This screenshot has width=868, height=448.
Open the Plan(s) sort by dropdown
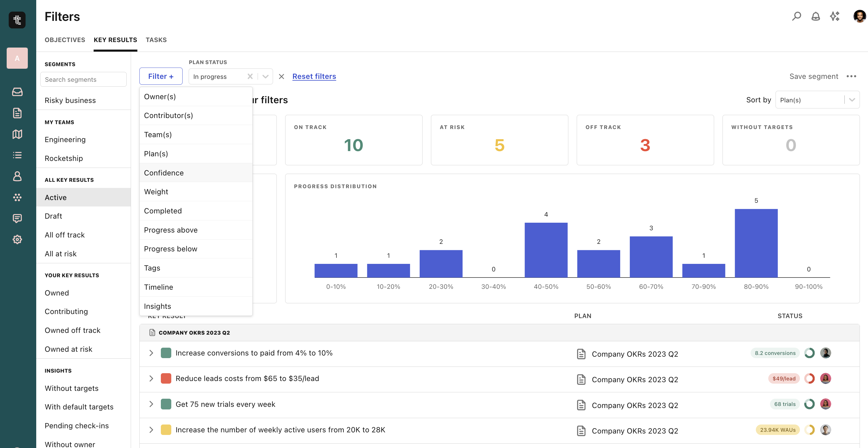point(818,100)
